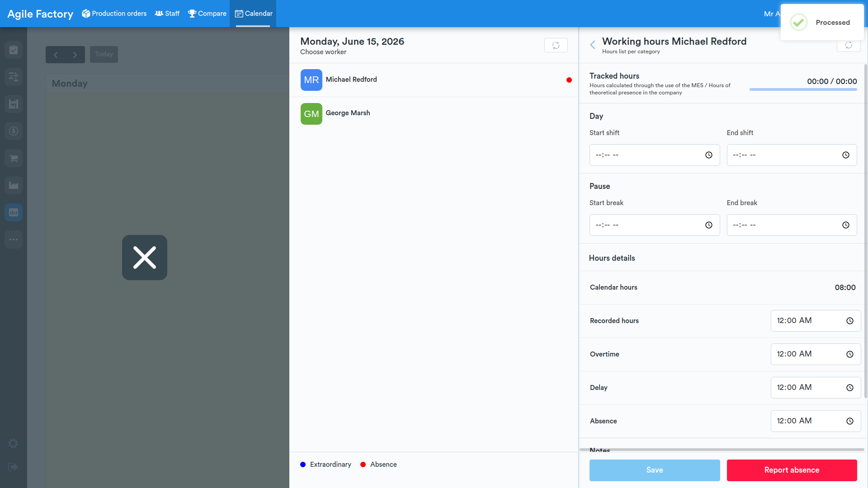Select worker George Marsh

click(434, 113)
